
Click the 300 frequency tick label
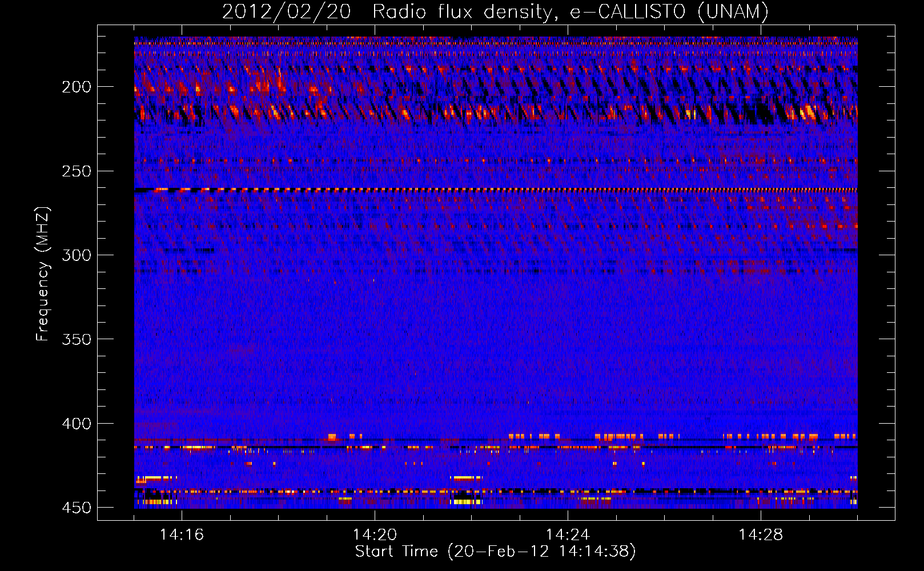click(77, 255)
